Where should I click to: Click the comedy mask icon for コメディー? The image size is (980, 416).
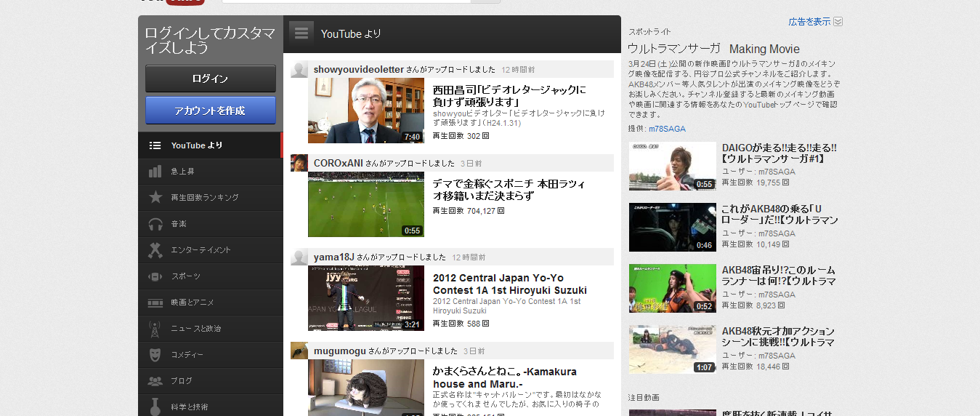pyautogui.click(x=155, y=355)
